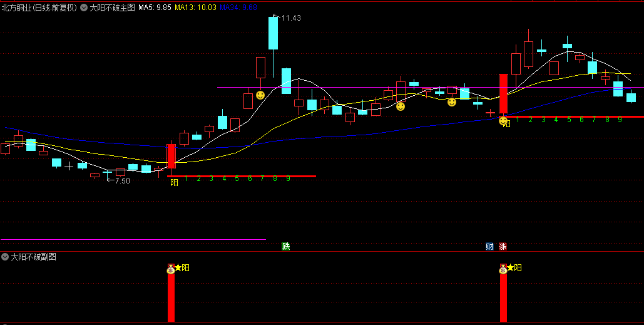Click the smiley face beside the second 阳 label
The height and width of the screenshot is (325, 644).
coord(503,121)
